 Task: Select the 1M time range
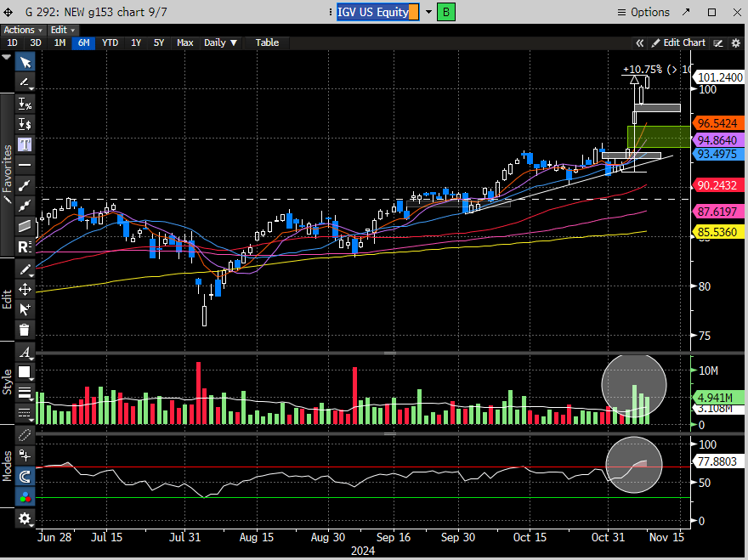click(x=59, y=43)
